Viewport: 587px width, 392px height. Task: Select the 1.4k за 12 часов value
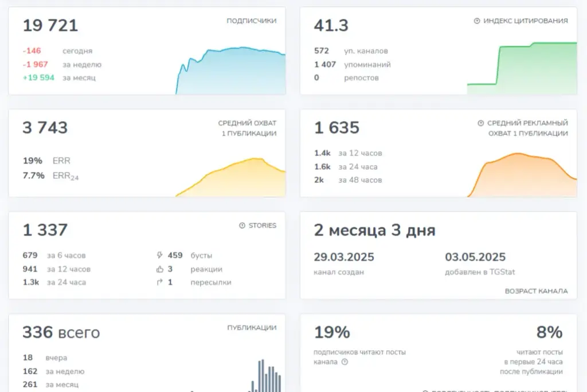pos(322,153)
